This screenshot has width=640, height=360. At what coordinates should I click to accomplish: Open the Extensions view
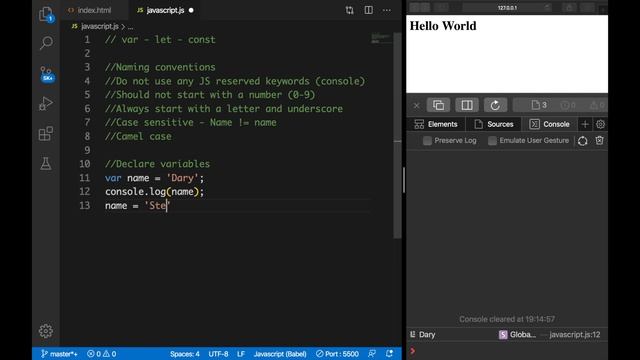tap(46, 133)
